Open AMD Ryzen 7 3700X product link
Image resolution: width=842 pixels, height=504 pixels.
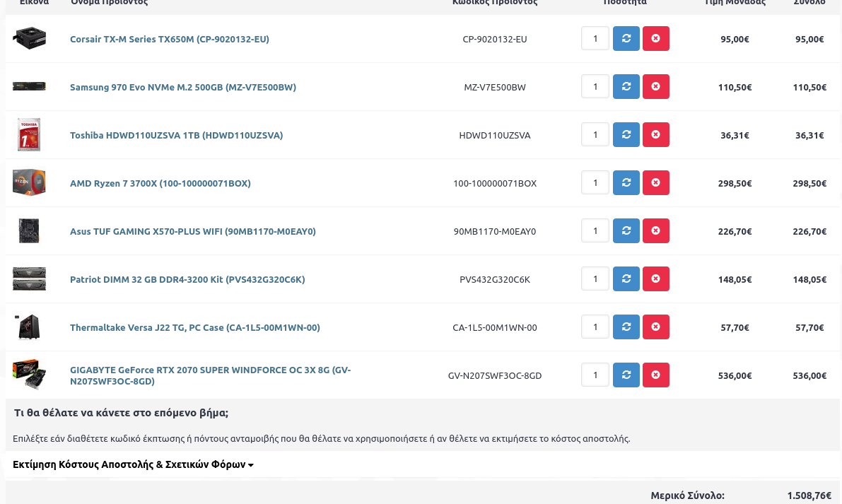point(160,183)
